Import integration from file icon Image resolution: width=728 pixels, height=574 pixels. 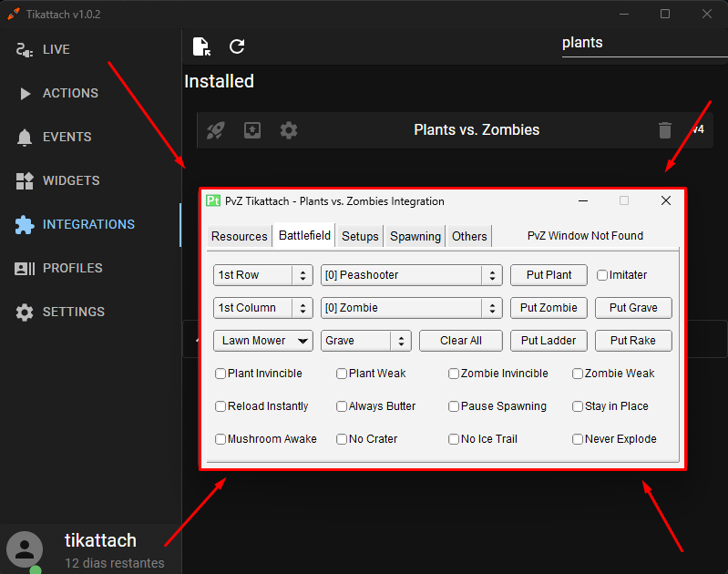click(x=201, y=46)
